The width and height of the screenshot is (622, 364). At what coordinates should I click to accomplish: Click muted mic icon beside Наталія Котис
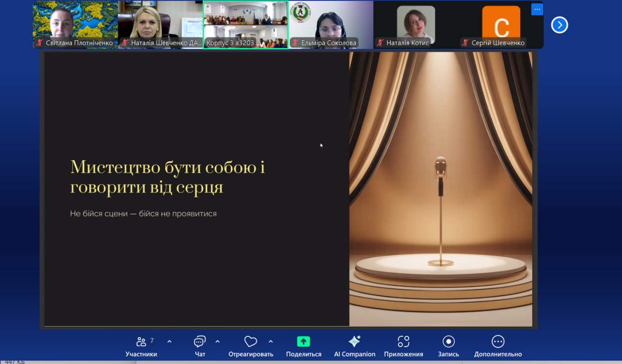pos(380,43)
